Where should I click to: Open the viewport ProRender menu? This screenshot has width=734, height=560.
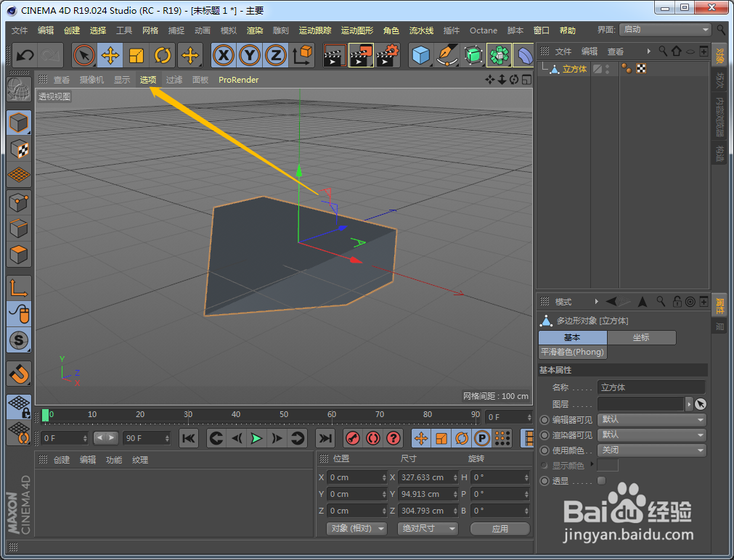point(238,80)
